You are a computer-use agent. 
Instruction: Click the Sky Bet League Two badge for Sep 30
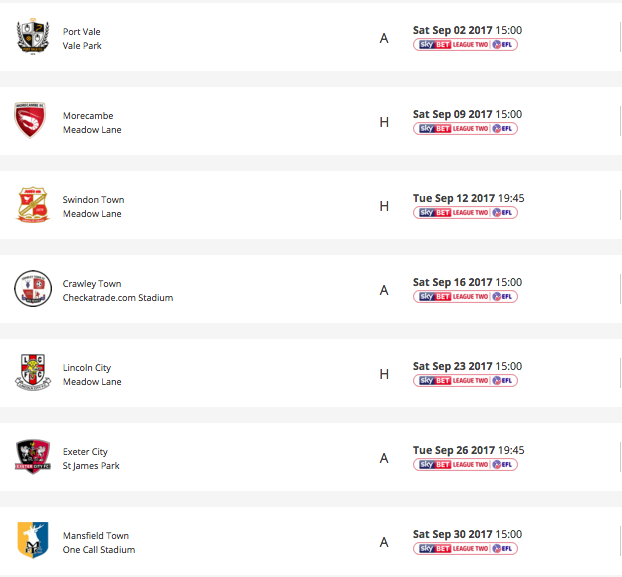coord(465,548)
